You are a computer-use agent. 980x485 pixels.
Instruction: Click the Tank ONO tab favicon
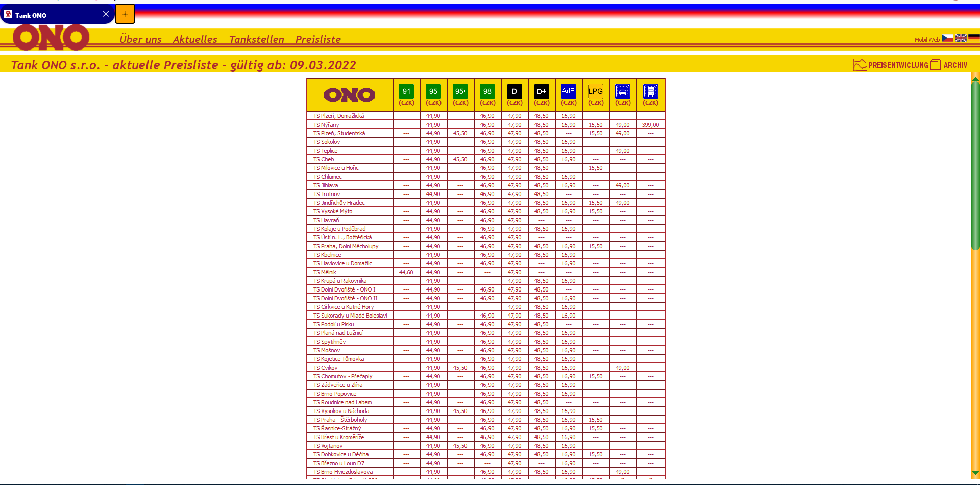[8, 14]
